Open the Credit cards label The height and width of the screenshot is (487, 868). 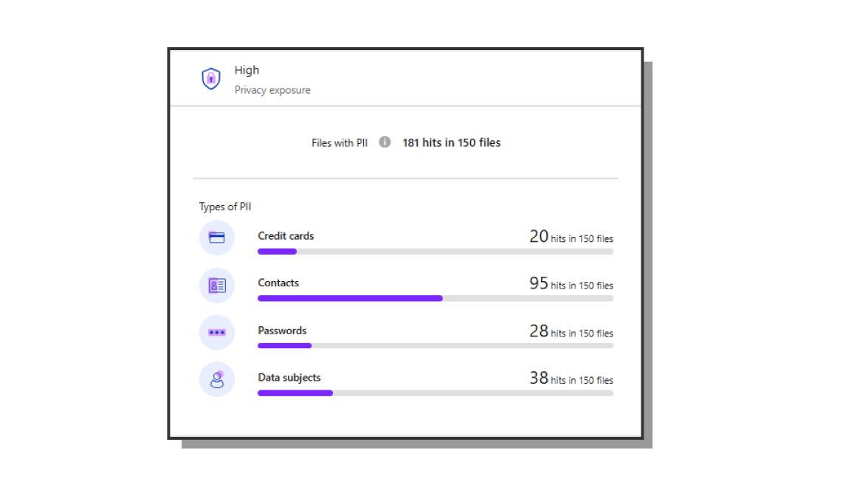click(x=286, y=236)
